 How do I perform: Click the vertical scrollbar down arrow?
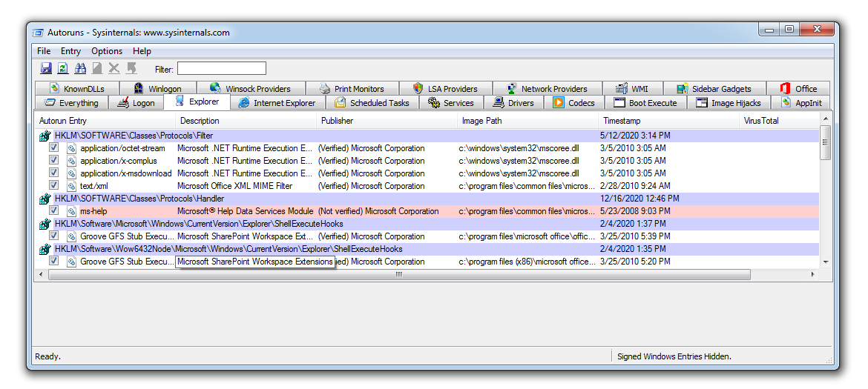(x=826, y=262)
